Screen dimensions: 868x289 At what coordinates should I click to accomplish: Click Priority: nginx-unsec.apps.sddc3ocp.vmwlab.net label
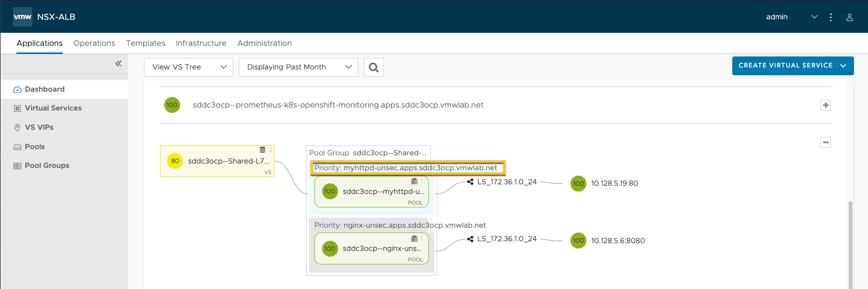[x=400, y=225]
